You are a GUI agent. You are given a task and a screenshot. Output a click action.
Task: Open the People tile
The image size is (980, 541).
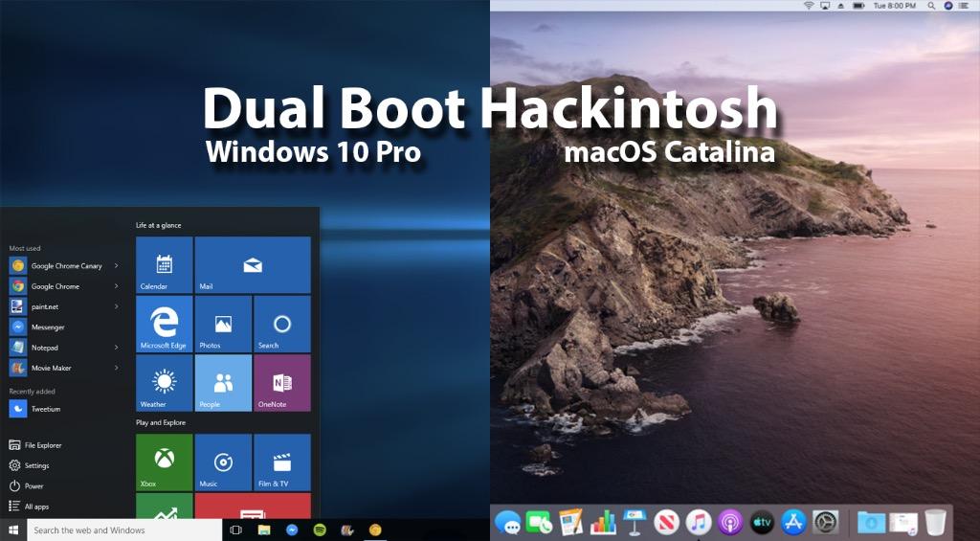point(223,383)
